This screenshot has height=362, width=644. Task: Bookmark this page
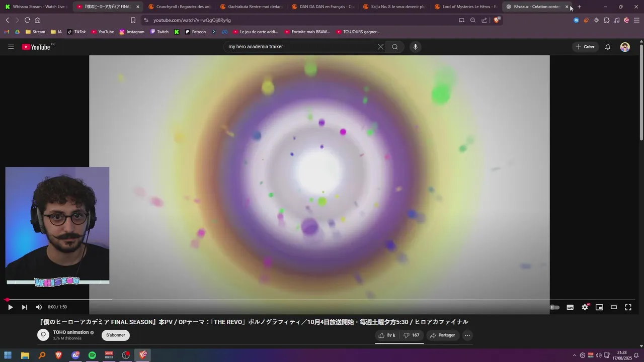(x=133, y=20)
